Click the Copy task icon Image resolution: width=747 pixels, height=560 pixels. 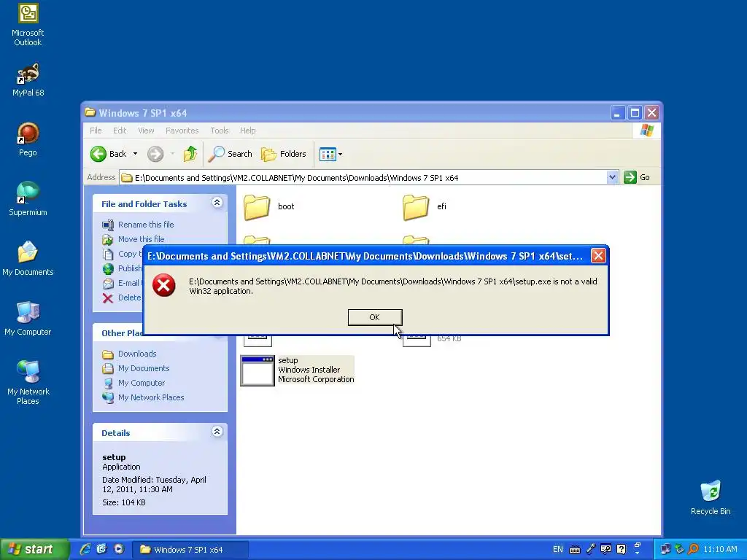pyautogui.click(x=108, y=254)
